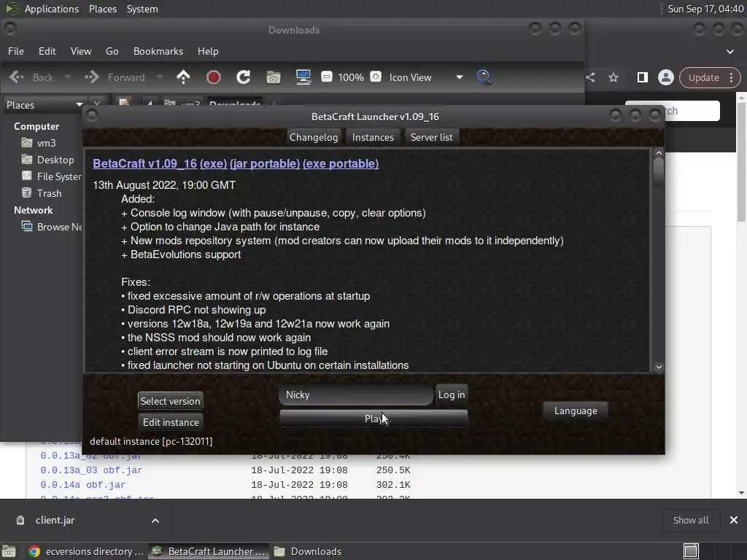
Task: Open the System panel menu
Action: coord(142,9)
